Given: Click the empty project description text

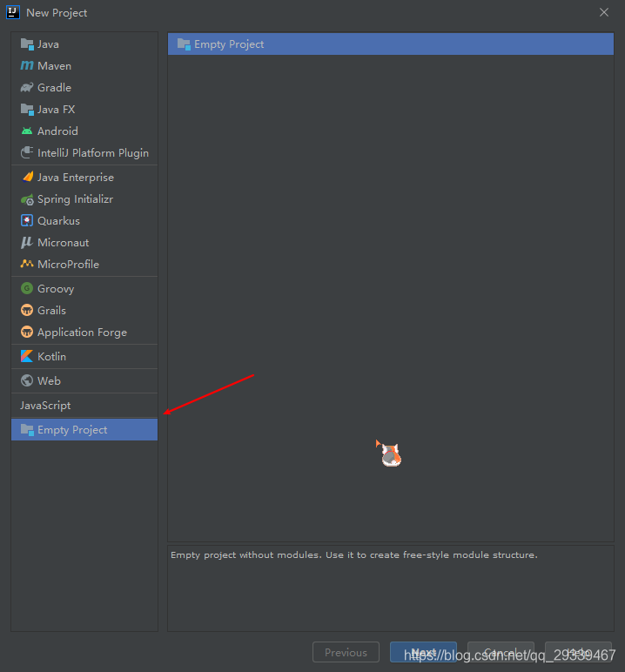Looking at the screenshot, I should click(x=354, y=555).
